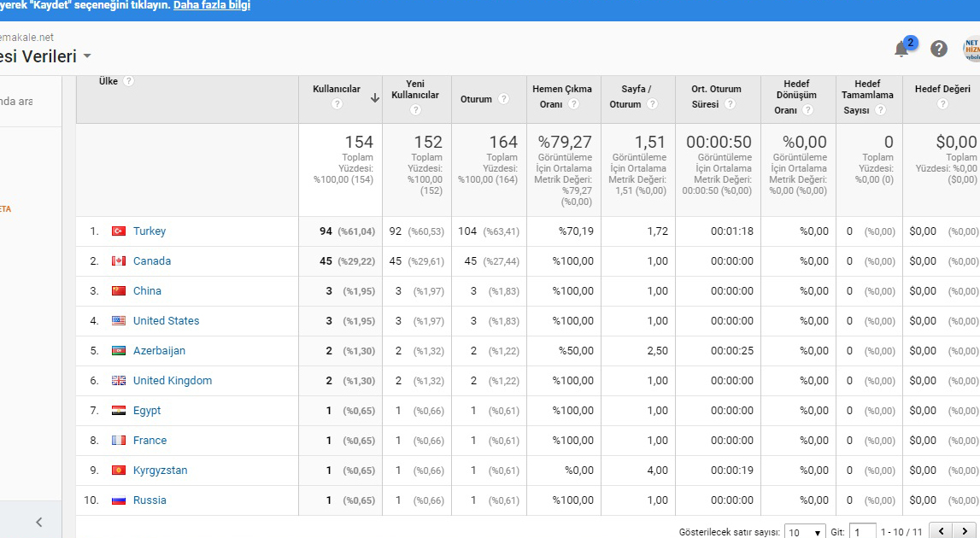Screen dimensions: 980x538
Task: Sort by the Yeni Kullanıcılar column header
Action: pyautogui.click(x=415, y=90)
